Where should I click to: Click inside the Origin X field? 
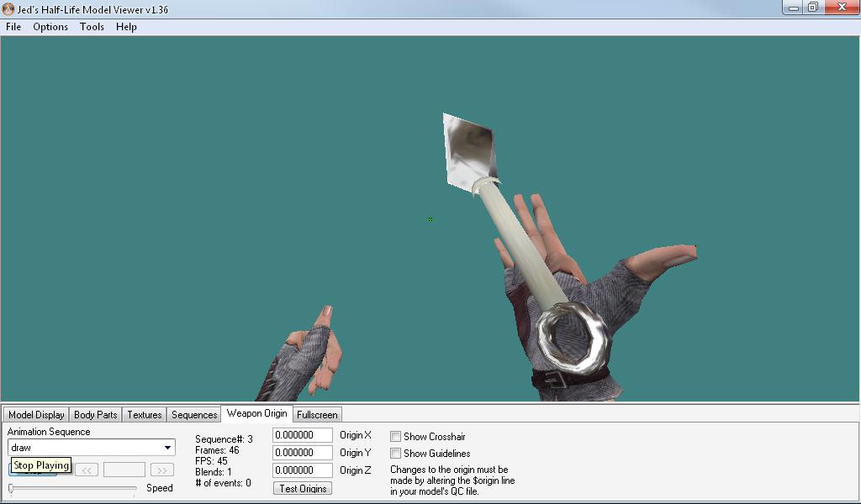click(302, 434)
